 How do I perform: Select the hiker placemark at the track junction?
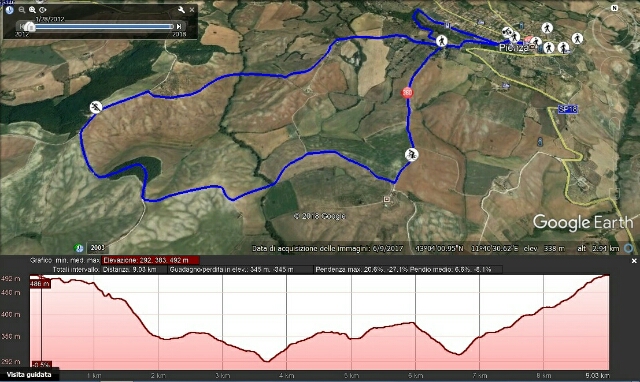441,41
